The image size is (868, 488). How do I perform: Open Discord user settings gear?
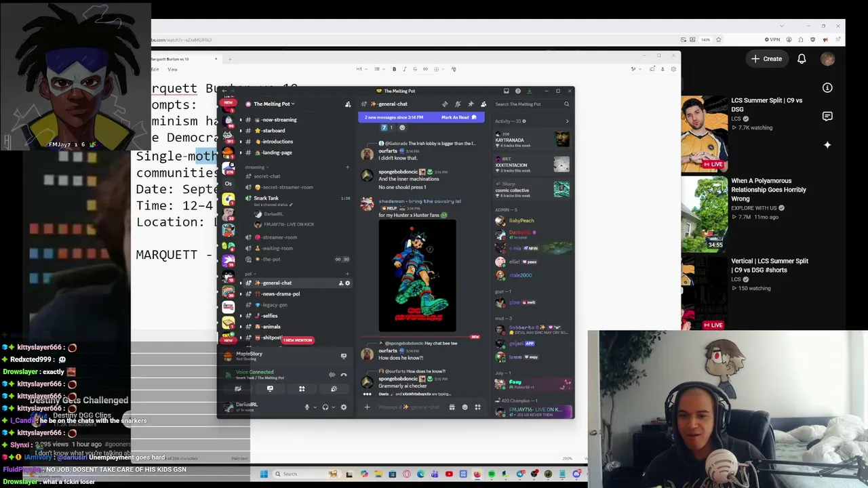pyautogui.click(x=344, y=407)
